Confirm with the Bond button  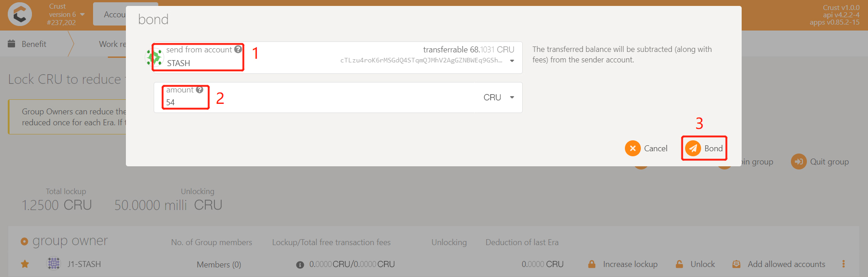[x=704, y=149]
